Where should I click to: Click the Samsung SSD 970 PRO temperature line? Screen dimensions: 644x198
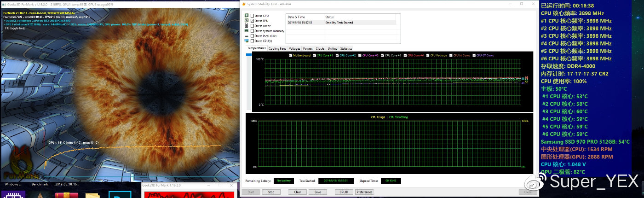click(585, 142)
